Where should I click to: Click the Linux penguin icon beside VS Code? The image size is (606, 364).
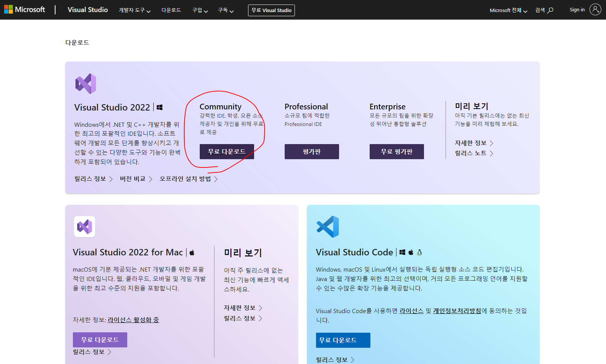point(419,252)
